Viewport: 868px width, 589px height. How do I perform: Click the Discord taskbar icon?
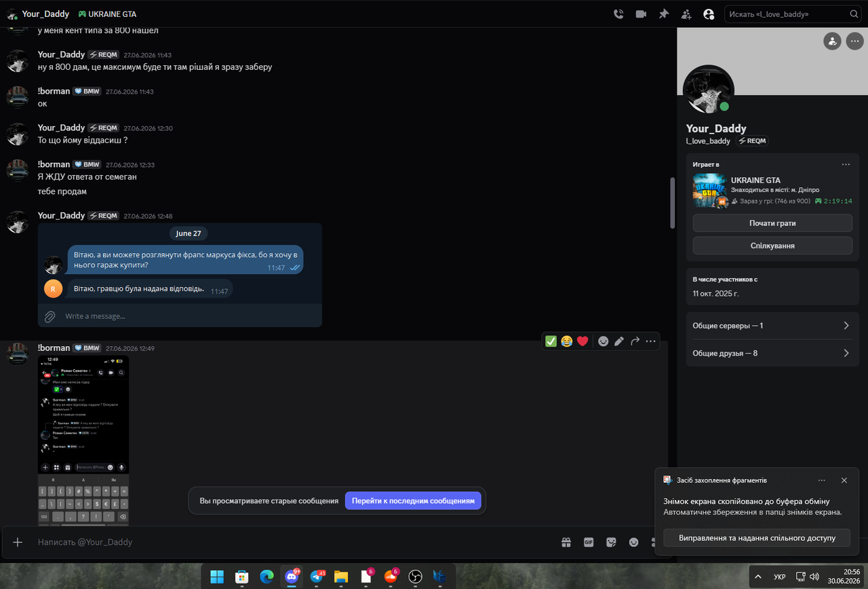click(292, 577)
